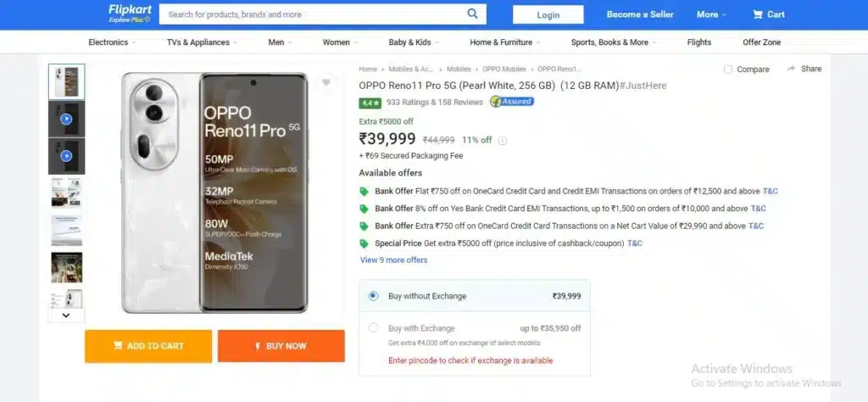868x402 pixels.
Task: Click the Flipkart logo
Action: point(130,14)
